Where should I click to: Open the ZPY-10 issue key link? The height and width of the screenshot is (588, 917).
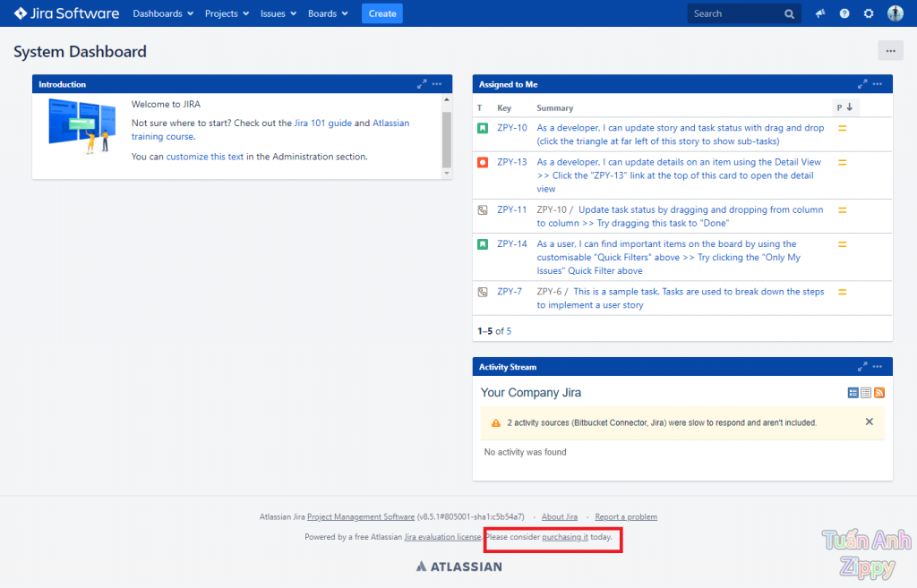(512, 128)
